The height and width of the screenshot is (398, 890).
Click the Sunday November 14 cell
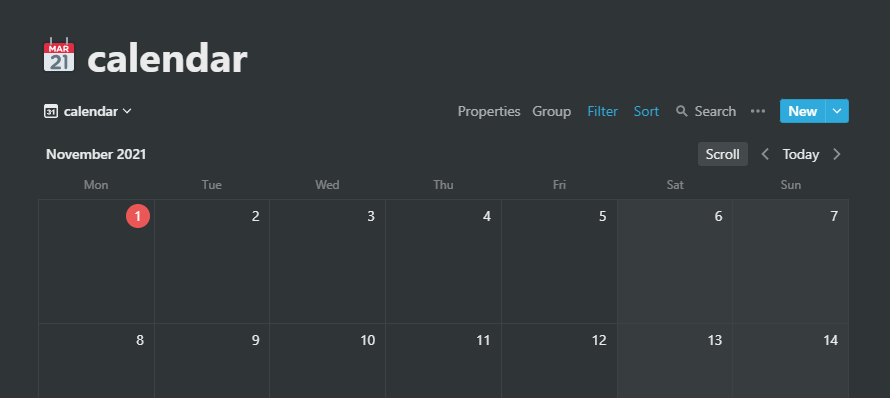[x=791, y=361]
